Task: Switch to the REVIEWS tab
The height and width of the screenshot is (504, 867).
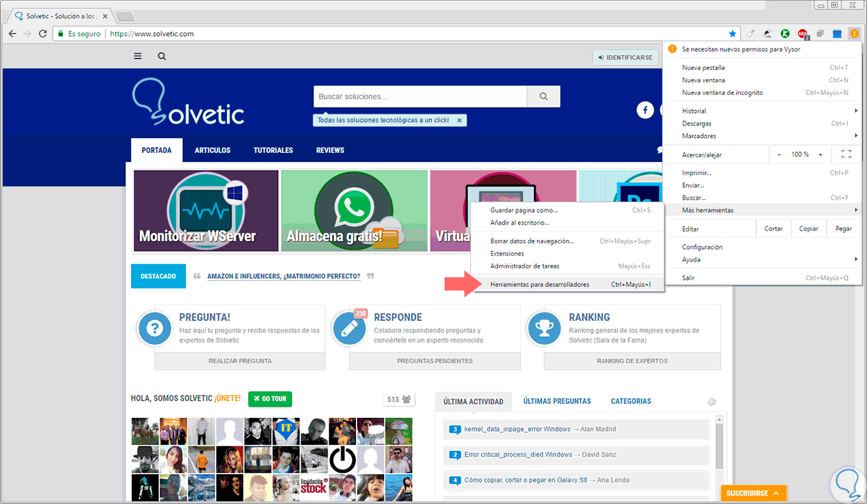Action: [330, 150]
